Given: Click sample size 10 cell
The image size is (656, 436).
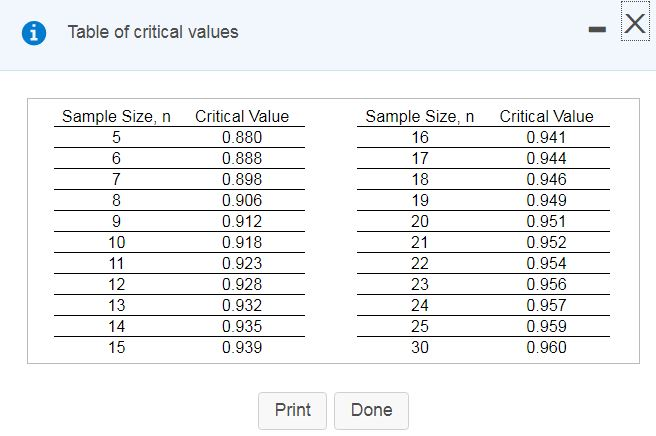Looking at the screenshot, I should (116, 242).
